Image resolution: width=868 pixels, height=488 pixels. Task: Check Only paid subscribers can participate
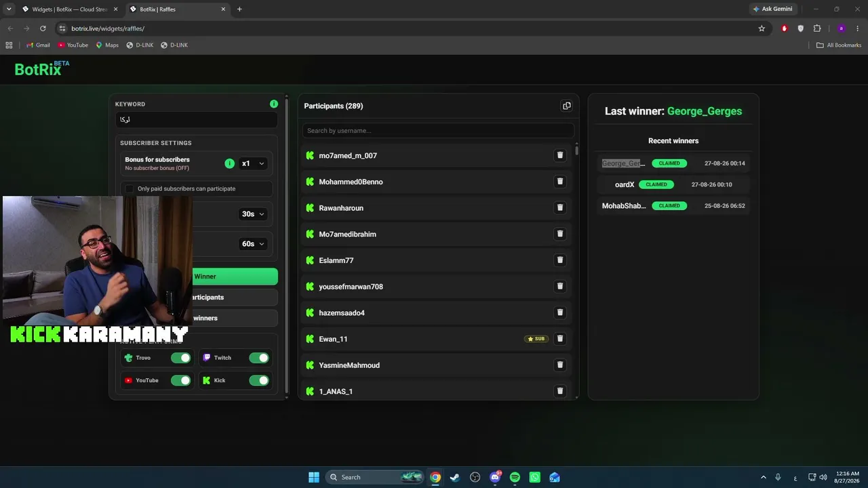coord(130,188)
